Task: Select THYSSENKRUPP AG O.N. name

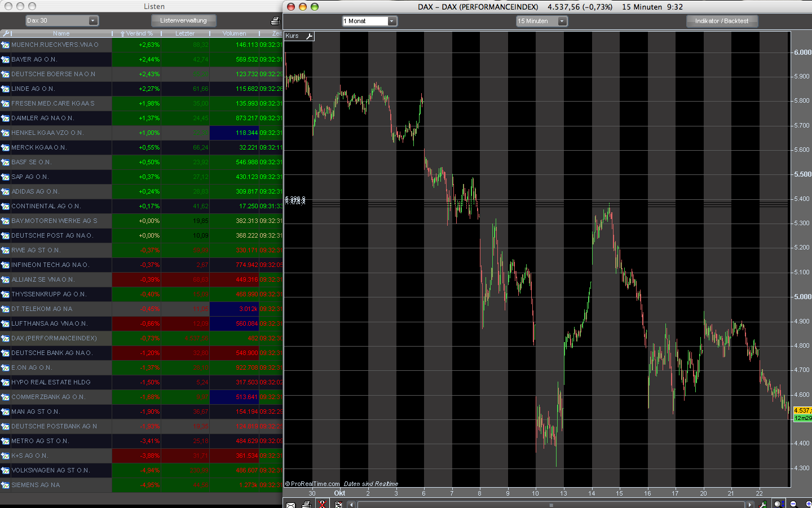Action: point(48,294)
